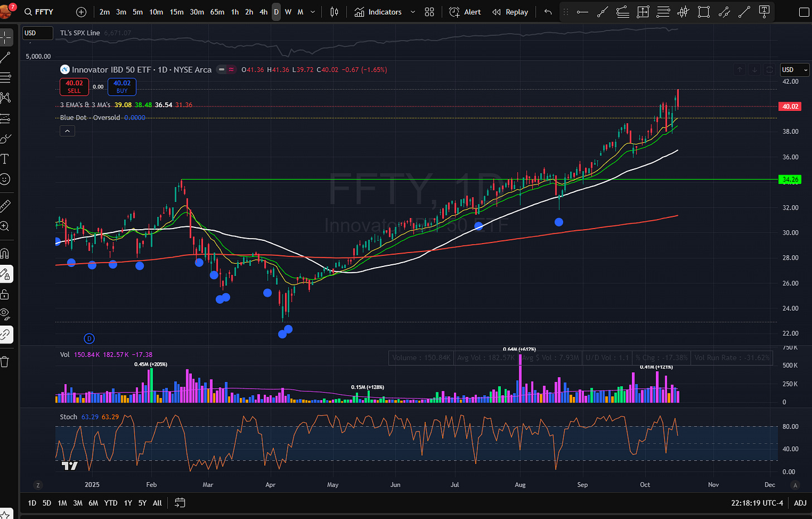The image size is (812, 519).
Task: Open the timeframe dropdown next to D
Action: coord(312,12)
